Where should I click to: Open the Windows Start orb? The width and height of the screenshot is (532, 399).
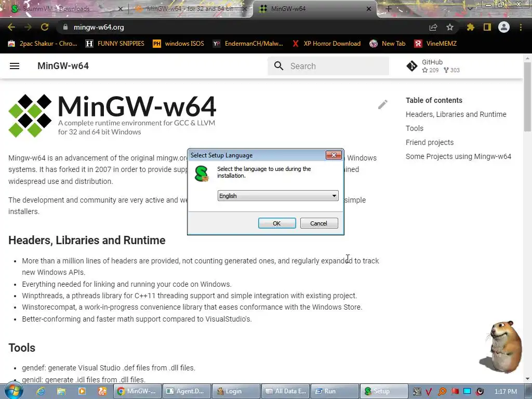point(14,391)
